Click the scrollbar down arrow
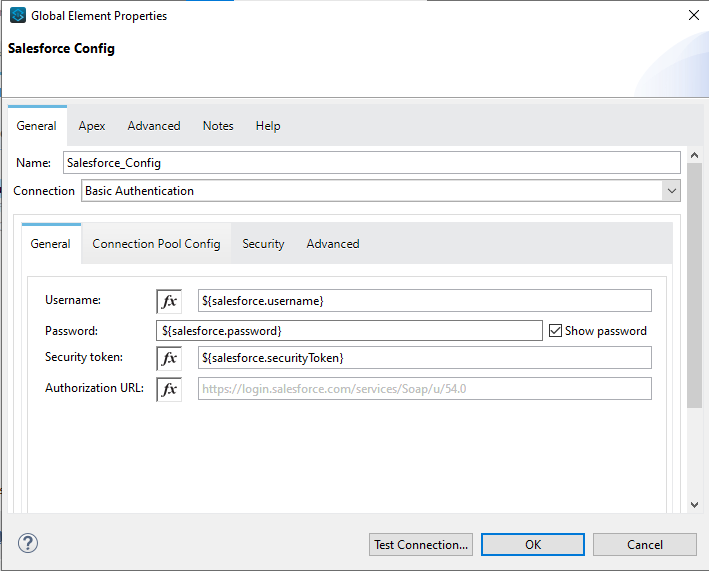This screenshot has height=571, width=709. pos(695,505)
